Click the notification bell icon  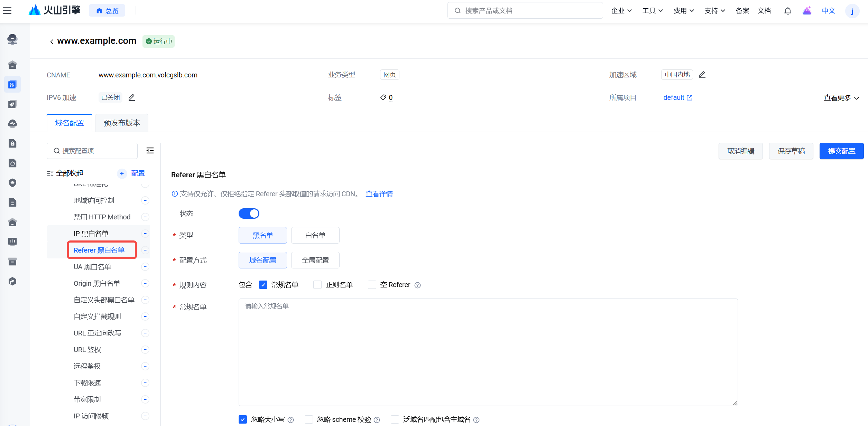coord(787,11)
